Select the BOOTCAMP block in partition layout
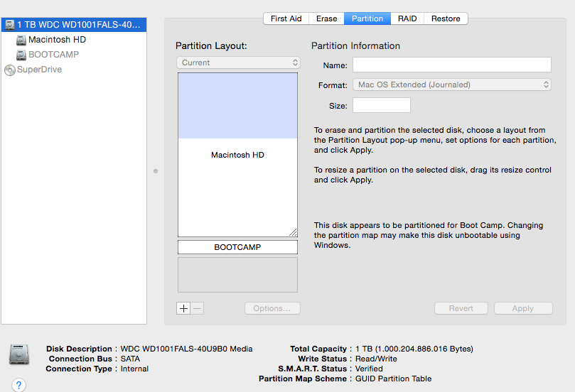575x392 pixels. coord(237,247)
